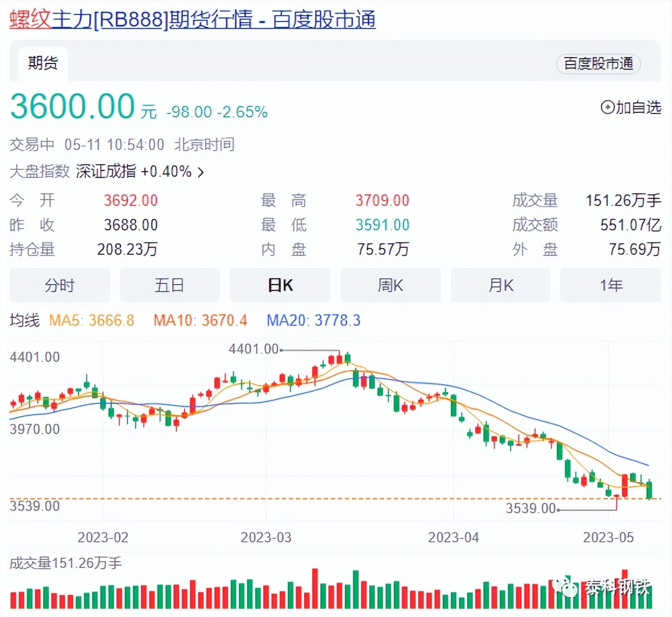Click the 3539.00 low price marker
The width and height of the screenshot is (672, 617).
coord(531,508)
